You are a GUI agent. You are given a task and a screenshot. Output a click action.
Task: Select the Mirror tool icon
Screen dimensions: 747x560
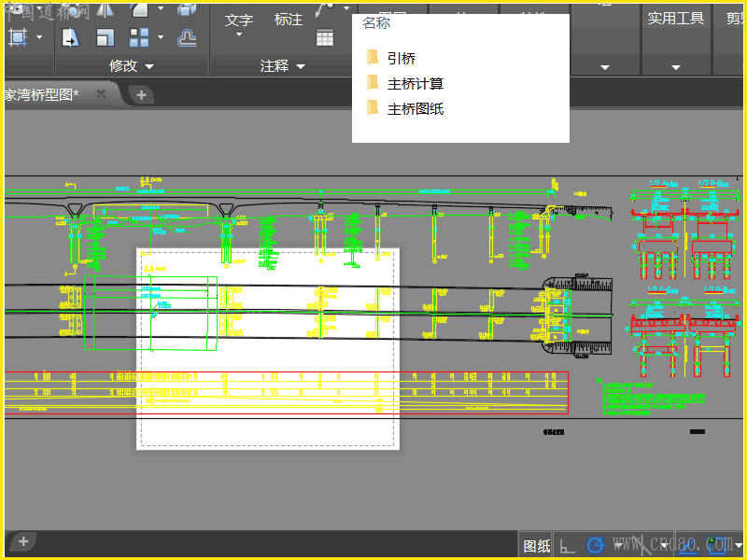(105, 9)
